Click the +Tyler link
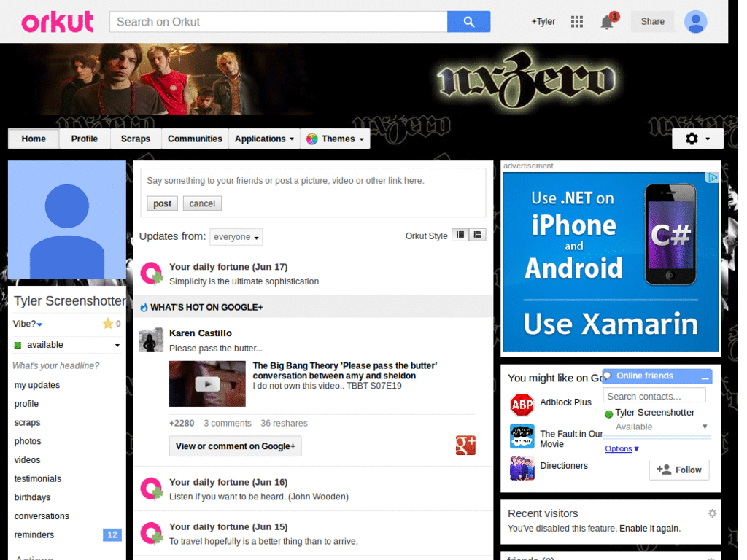Viewport: 747px width, 560px height. pos(543,21)
